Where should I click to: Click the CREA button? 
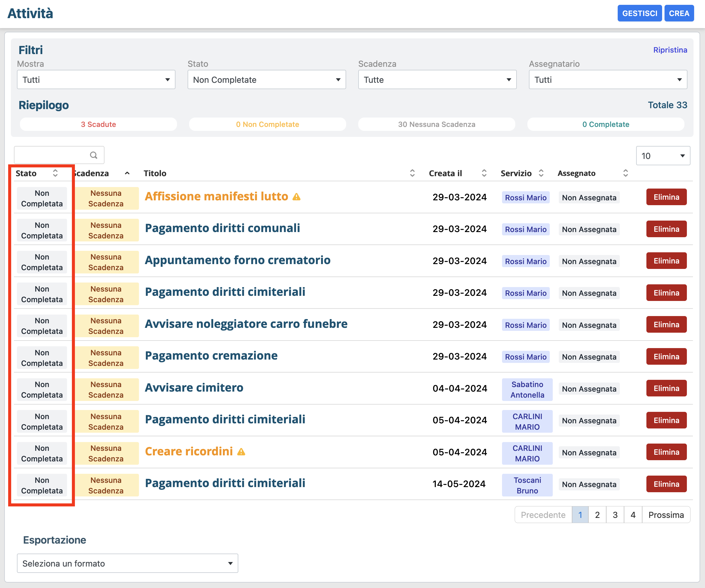tap(679, 13)
